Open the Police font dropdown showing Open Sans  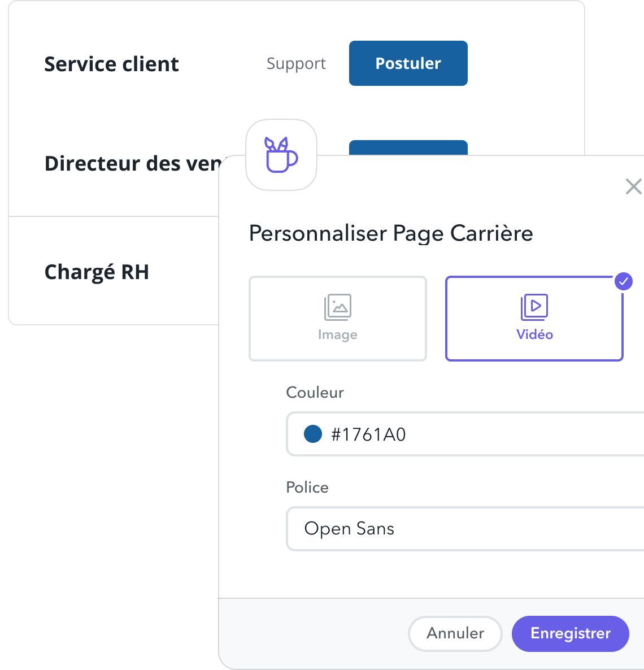point(465,529)
